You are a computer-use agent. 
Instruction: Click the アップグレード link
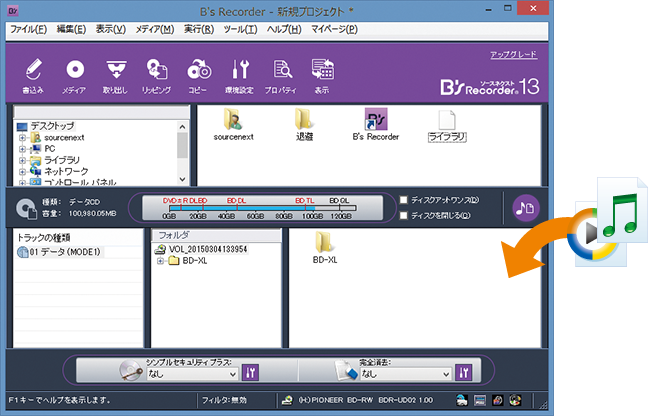(x=514, y=54)
